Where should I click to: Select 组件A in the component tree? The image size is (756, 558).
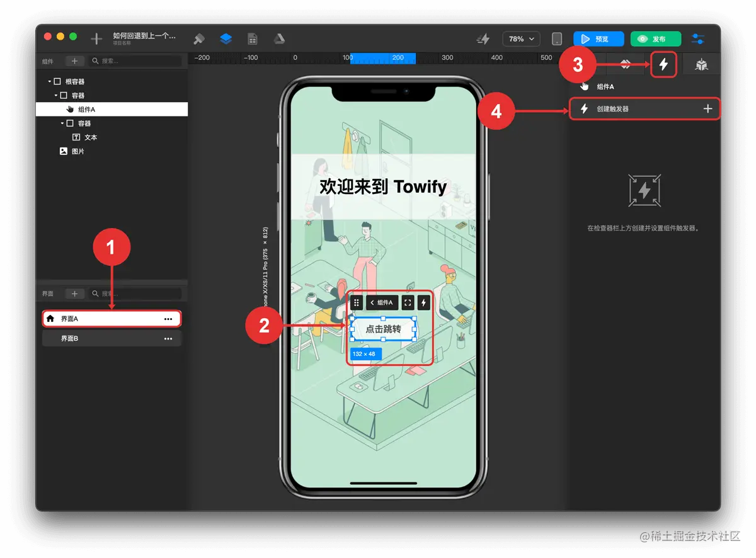112,110
